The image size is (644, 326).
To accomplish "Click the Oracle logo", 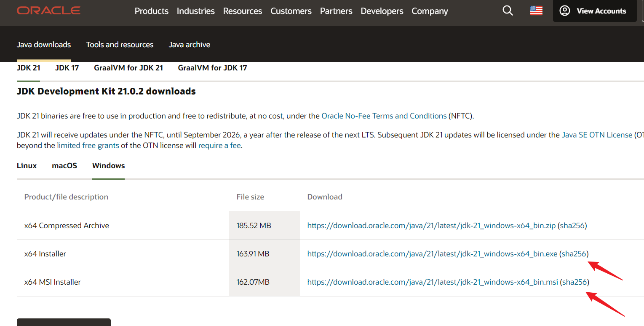I will pos(48,11).
